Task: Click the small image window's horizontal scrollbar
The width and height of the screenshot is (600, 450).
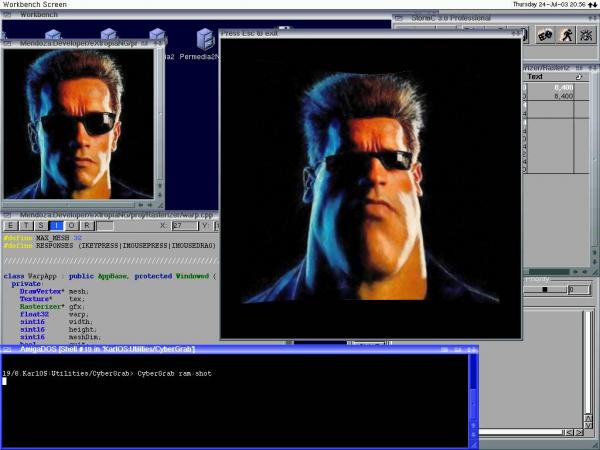Action: pyautogui.click(x=69, y=205)
